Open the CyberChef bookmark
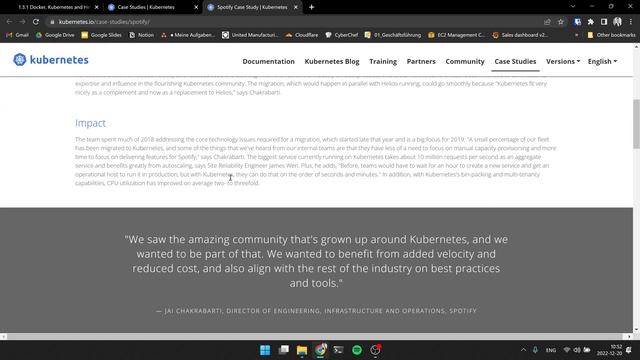Image resolution: width=640 pixels, height=360 pixels. [342, 35]
